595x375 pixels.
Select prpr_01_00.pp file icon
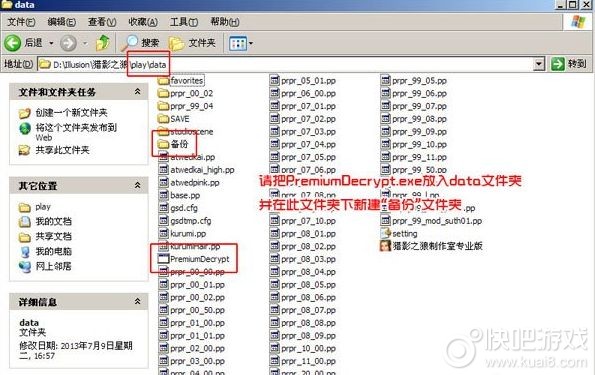pyautogui.click(x=163, y=323)
